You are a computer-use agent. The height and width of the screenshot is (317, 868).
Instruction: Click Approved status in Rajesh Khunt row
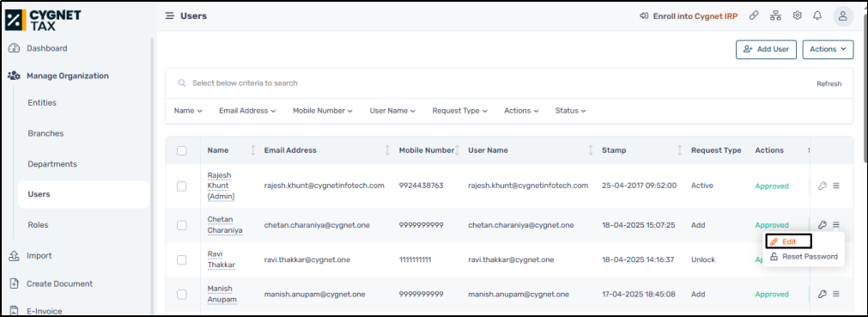(772, 186)
